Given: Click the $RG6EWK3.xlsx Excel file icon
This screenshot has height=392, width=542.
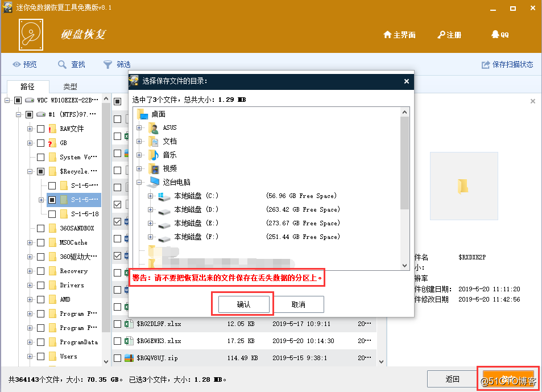Looking at the screenshot, I should pyautogui.click(x=129, y=341).
